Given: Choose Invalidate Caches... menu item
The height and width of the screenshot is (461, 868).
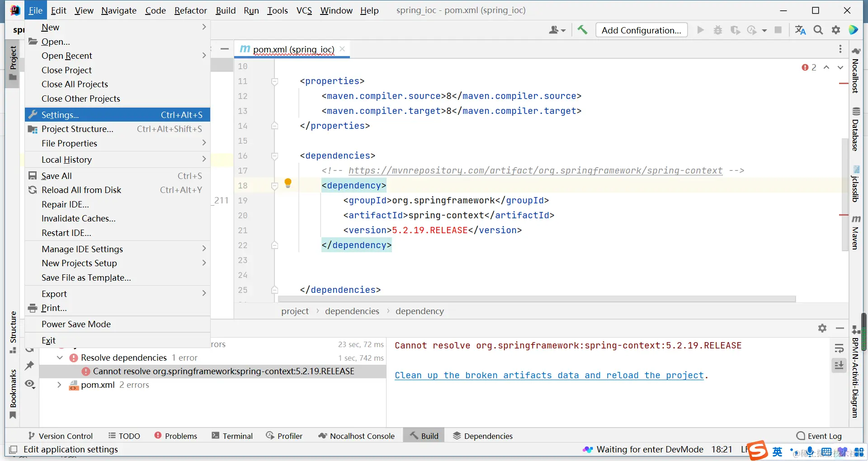Looking at the screenshot, I should coord(118,218).
